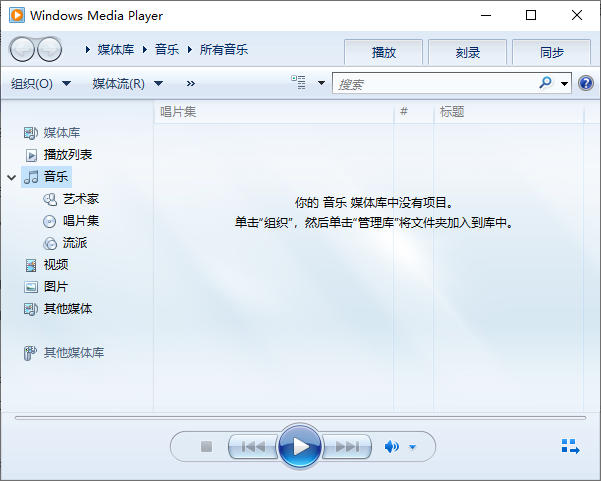Switch to the 刻录 tab
Image resolution: width=601 pixels, height=481 pixels.
point(467,53)
